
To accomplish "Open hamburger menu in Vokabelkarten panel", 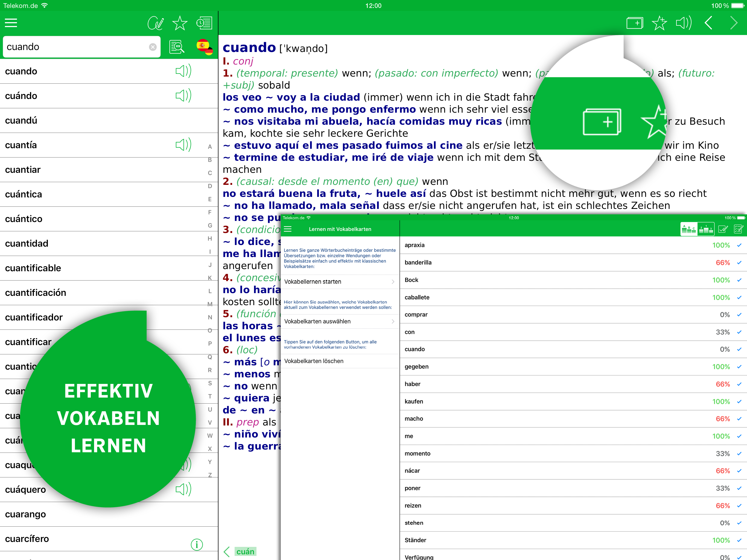I will [288, 229].
